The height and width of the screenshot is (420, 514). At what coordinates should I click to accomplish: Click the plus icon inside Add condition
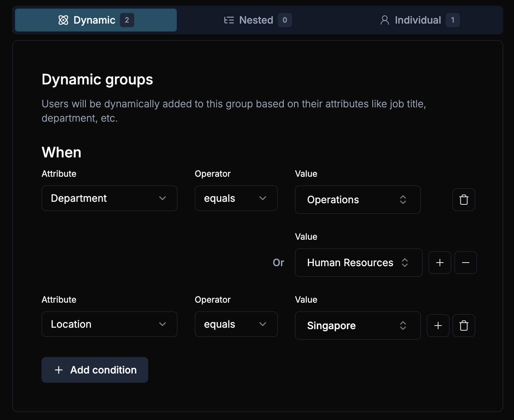tap(58, 370)
